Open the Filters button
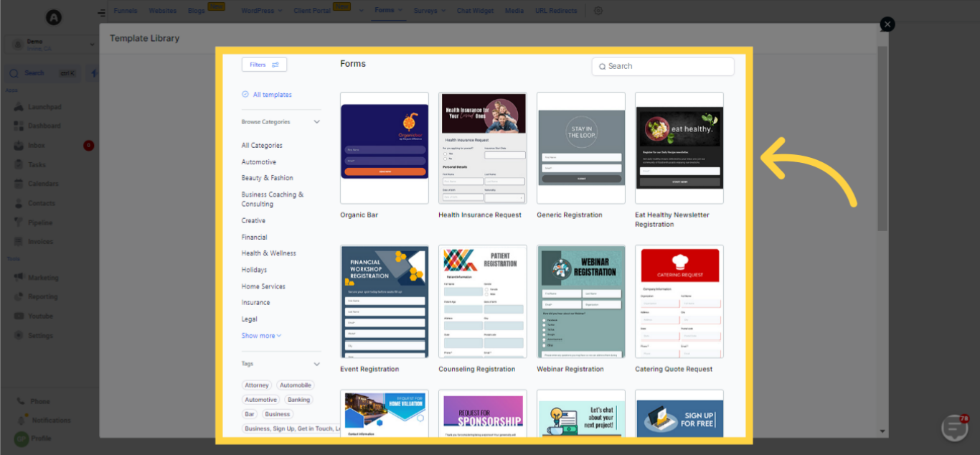Viewport: 980px width, 455px height. tap(264, 65)
